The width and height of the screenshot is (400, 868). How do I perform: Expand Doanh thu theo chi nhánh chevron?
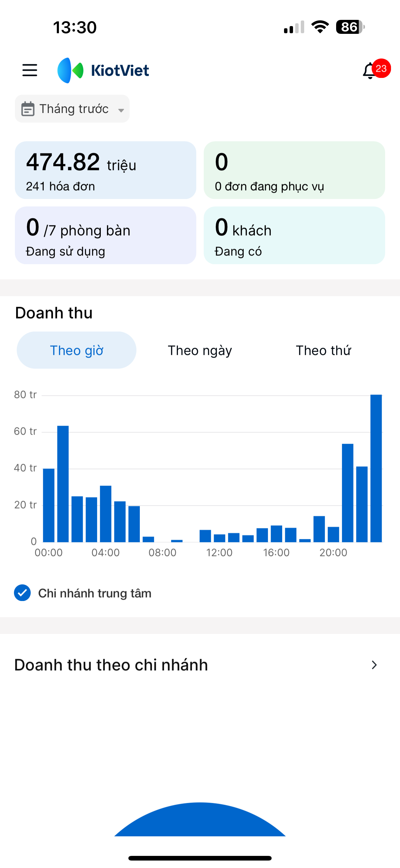click(x=374, y=665)
